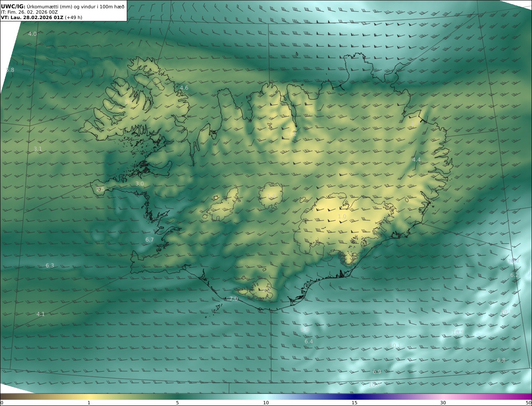Click the 6.7 value near the coast
532x406 pixels.
pos(150,240)
